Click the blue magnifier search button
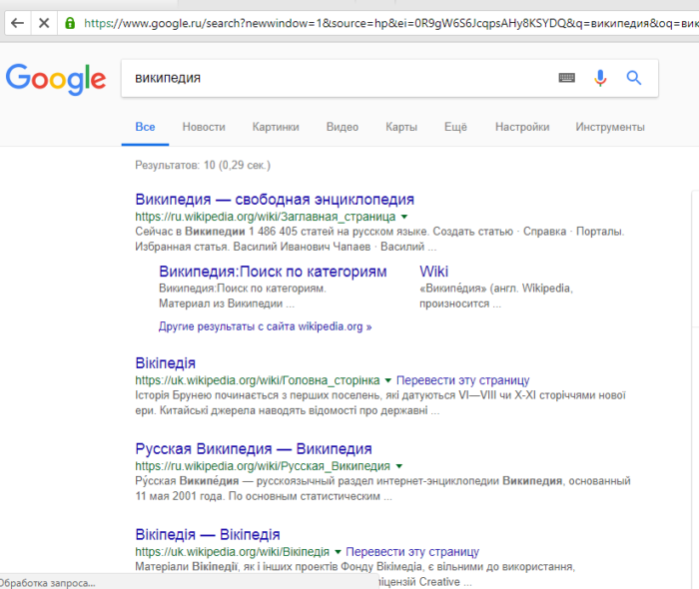The width and height of the screenshot is (699, 589). coord(633,78)
